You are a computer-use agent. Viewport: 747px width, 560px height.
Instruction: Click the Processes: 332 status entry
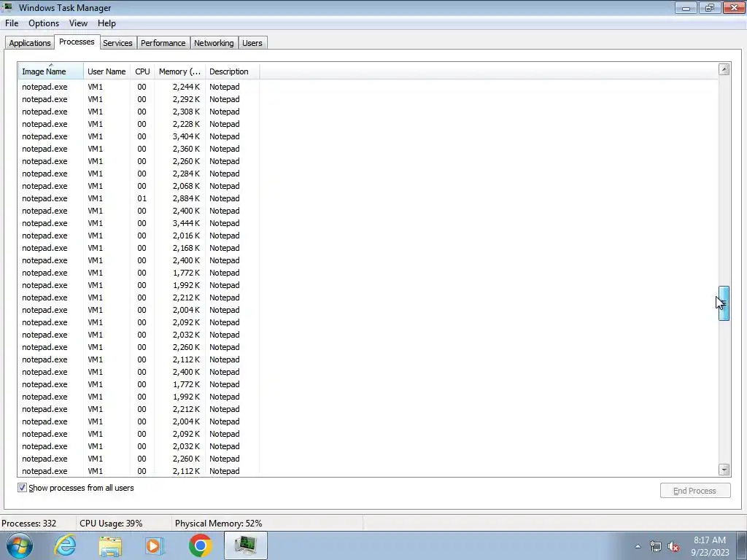click(29, 524)
